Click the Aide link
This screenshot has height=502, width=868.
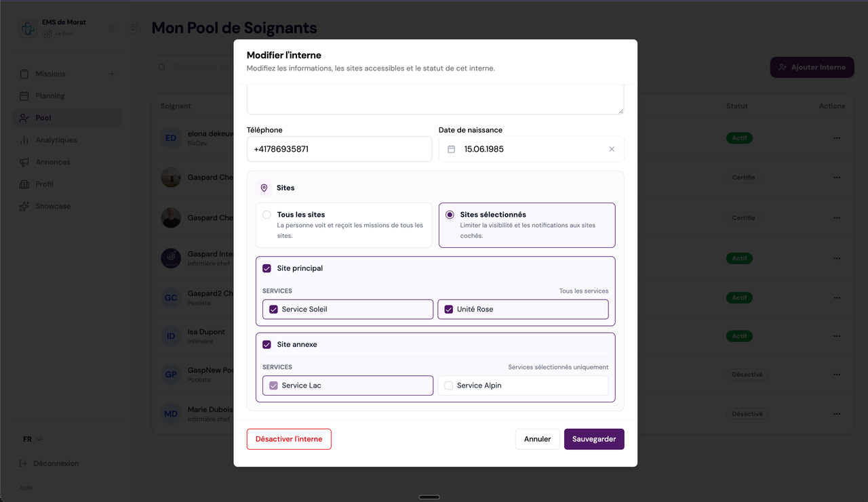pyautogui.click(x=25, y=488)
